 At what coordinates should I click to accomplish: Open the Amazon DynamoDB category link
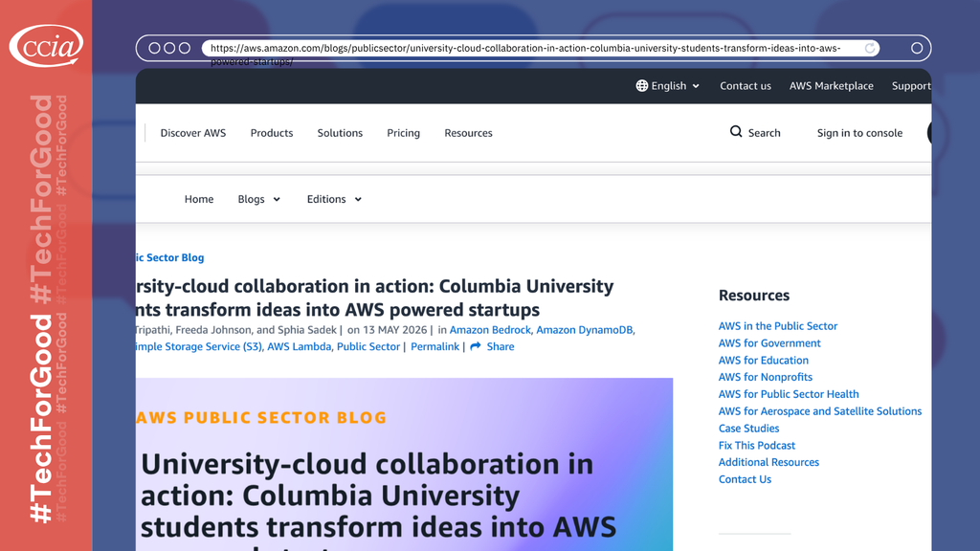585,329
